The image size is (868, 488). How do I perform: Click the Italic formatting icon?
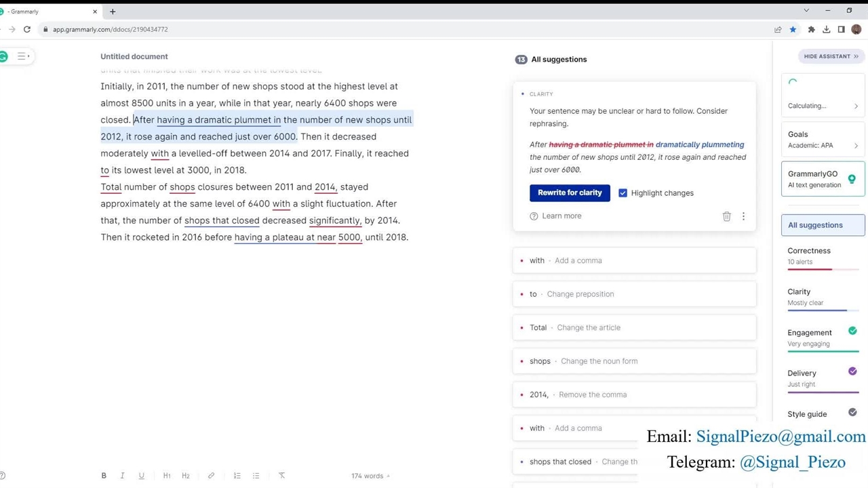coord(122,476)
